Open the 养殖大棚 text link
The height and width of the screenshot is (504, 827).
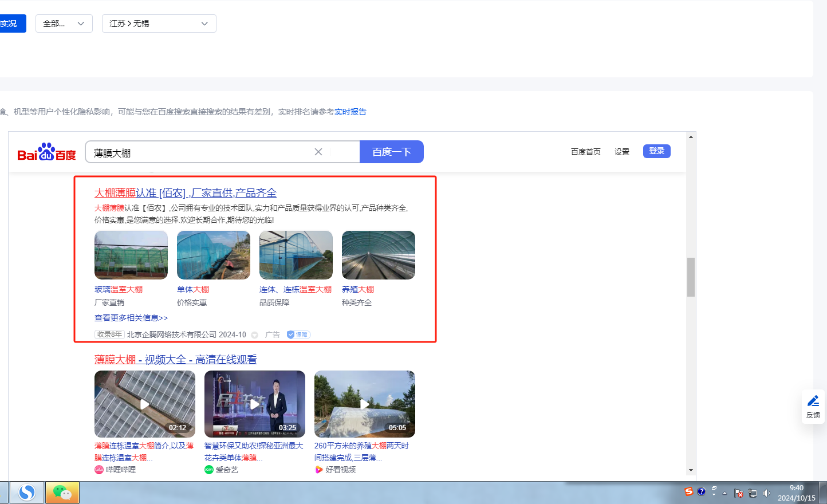[358, 289]
